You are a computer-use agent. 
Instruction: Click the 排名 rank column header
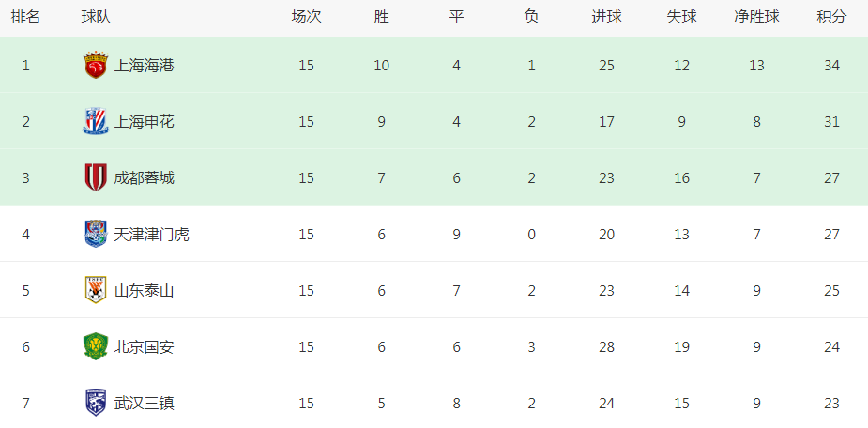[25, 17]
